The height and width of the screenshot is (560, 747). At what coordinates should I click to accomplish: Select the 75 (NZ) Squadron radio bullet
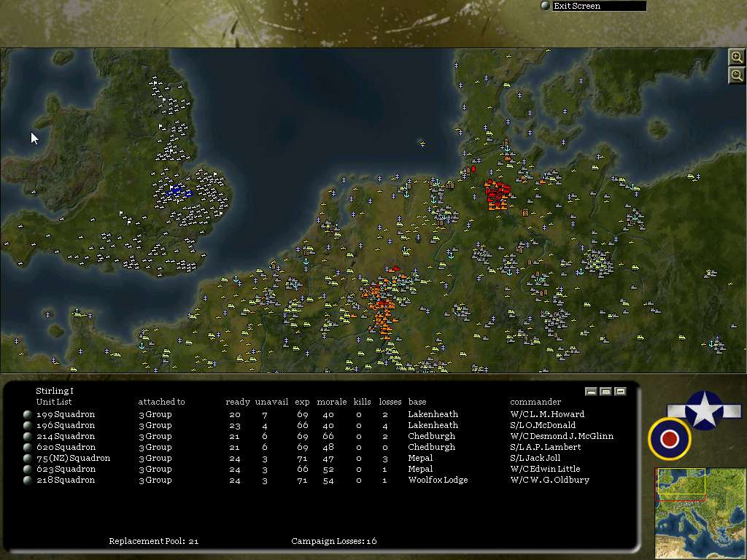pos(28,458)
